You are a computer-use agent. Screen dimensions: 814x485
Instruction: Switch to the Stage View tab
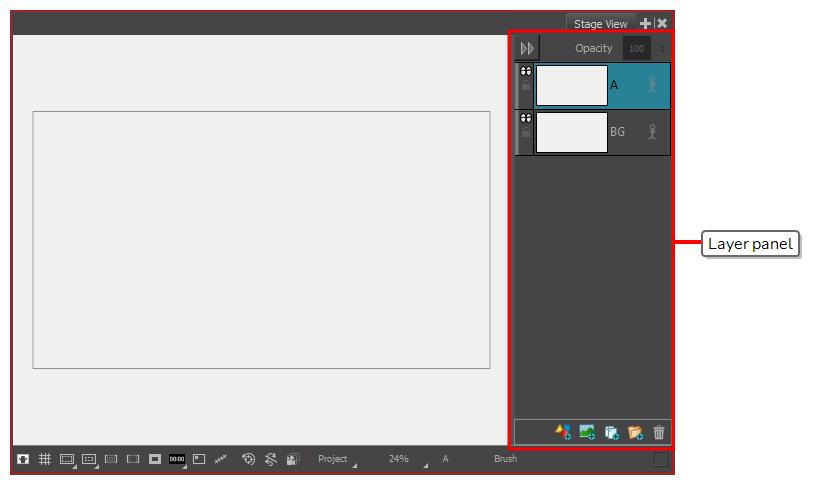(601, 24)
